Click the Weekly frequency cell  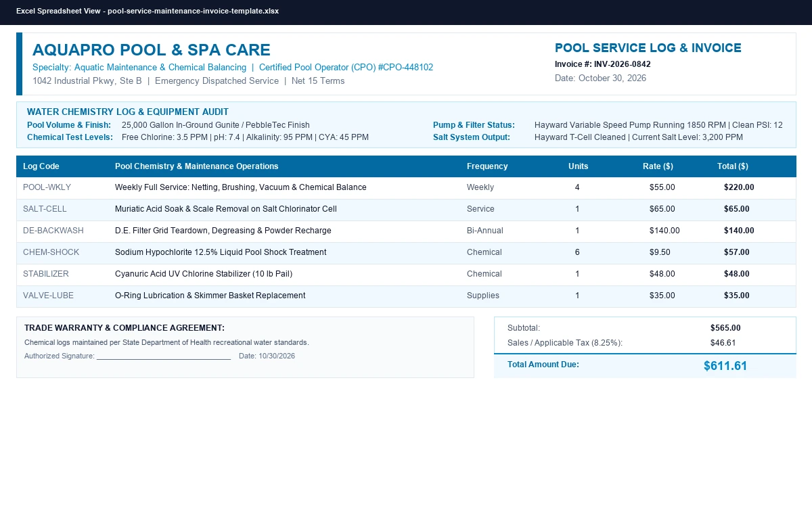tap(480, 187)
